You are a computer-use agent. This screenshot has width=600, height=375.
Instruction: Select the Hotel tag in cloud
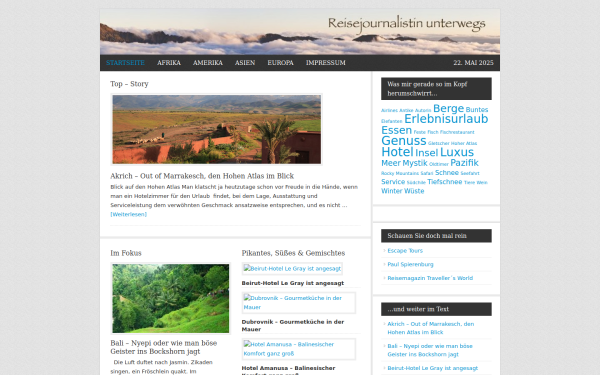[x=397, y=152]
